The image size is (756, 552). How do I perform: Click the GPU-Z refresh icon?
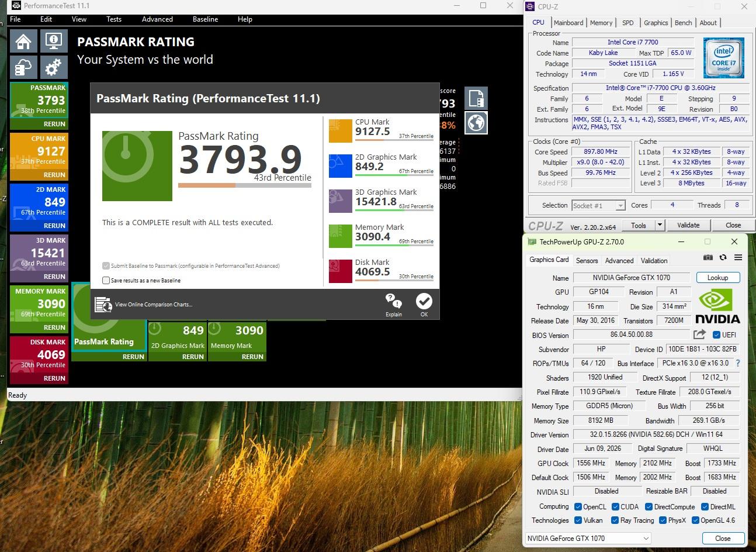click(x=723, y=257)
